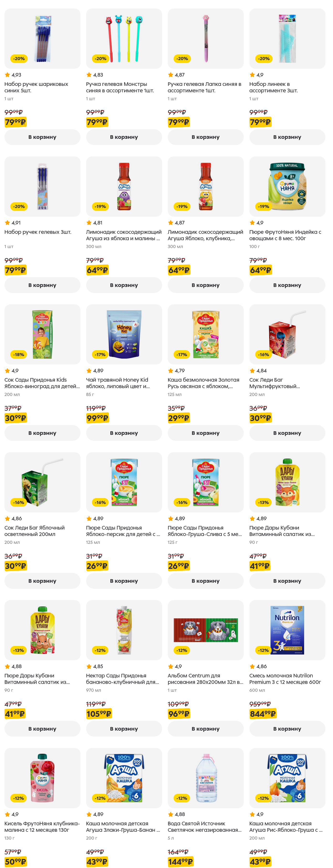Open Ручка гелевая Лапка синяя product image
Image resolution: width=333 pixels, height=868 pixels.
(x=205, y=38)
